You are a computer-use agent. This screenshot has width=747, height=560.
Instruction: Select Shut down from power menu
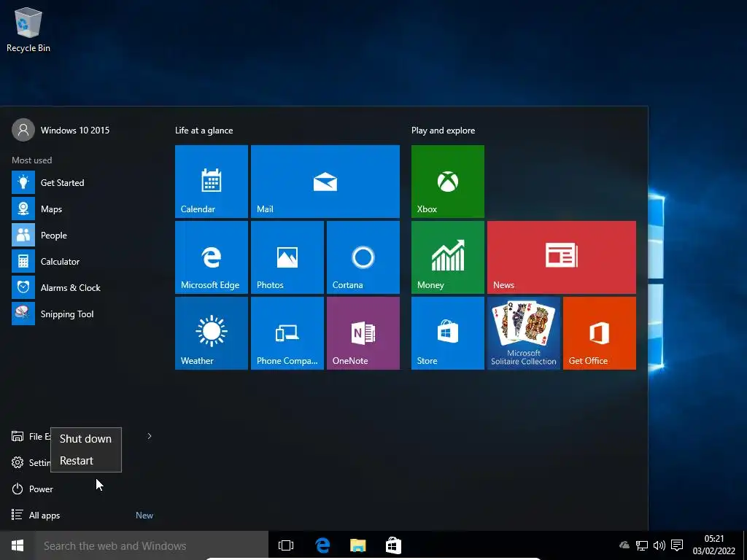86,438
